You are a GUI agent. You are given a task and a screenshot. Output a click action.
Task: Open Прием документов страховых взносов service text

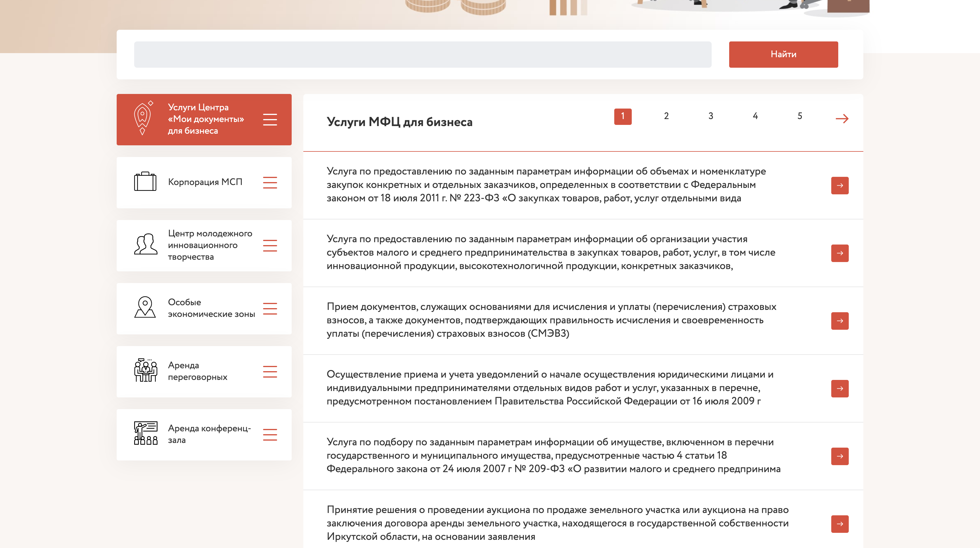point(551,320)
